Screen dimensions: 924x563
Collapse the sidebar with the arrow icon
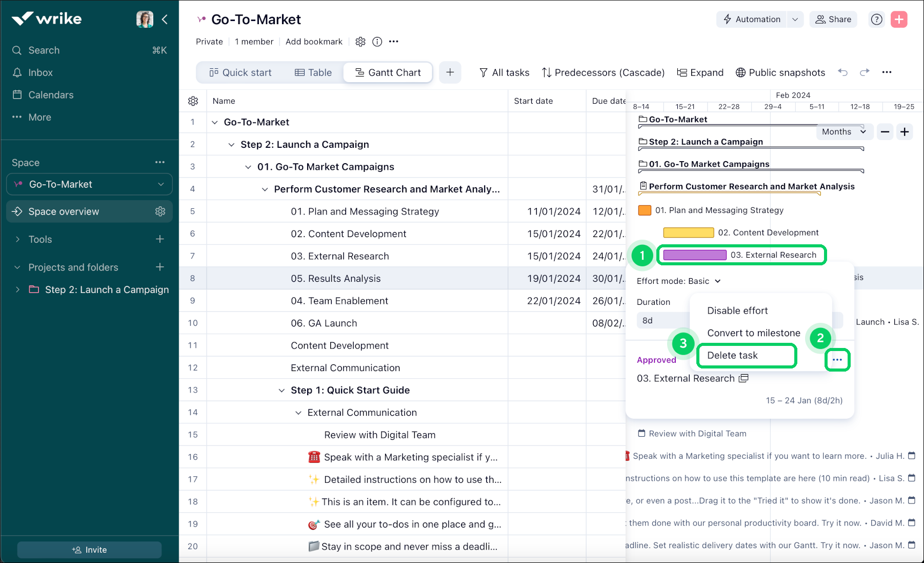tap(165, 20)
